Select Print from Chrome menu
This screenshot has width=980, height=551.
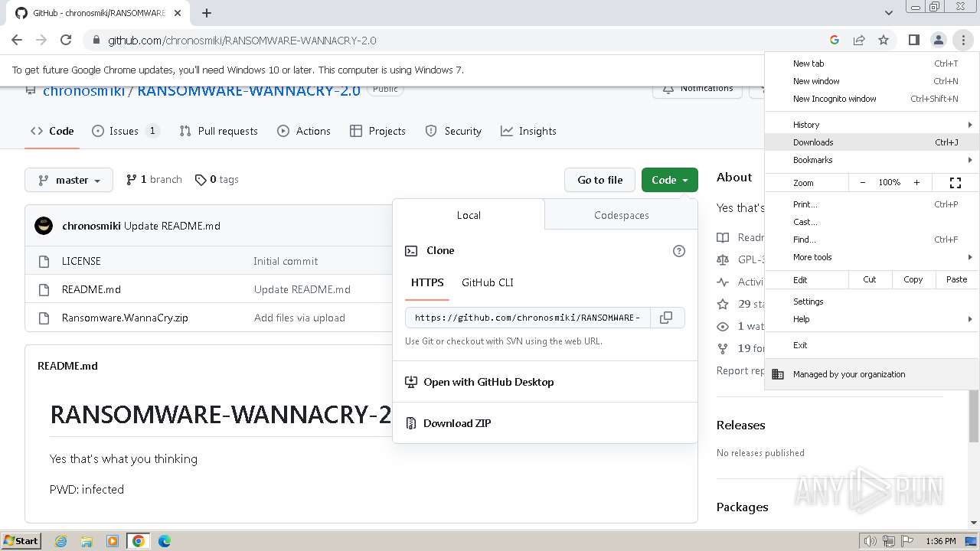click(871, 204)
